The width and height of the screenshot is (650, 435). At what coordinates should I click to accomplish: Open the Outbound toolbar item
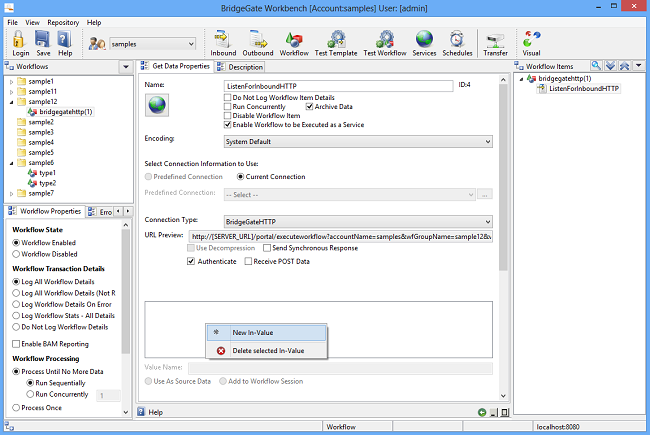click(x=258, y=41)
